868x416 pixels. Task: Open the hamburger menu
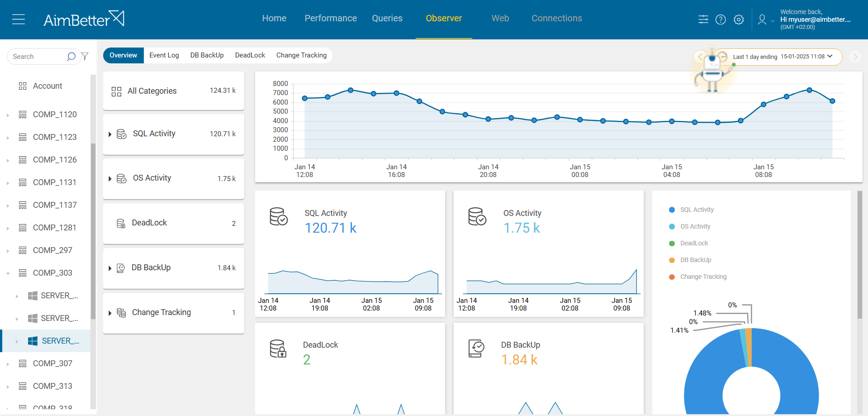[x=19, y=19]
